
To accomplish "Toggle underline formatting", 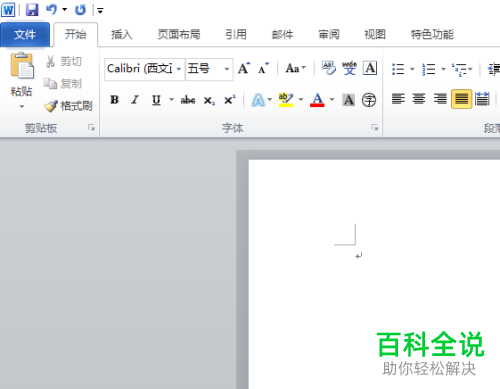I will (156, 99).
